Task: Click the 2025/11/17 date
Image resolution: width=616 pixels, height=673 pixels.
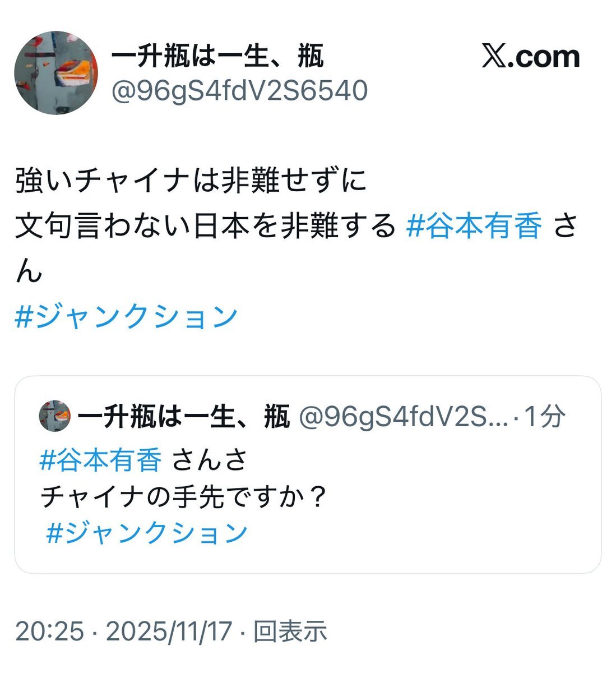Action: [x=169, y=631]
